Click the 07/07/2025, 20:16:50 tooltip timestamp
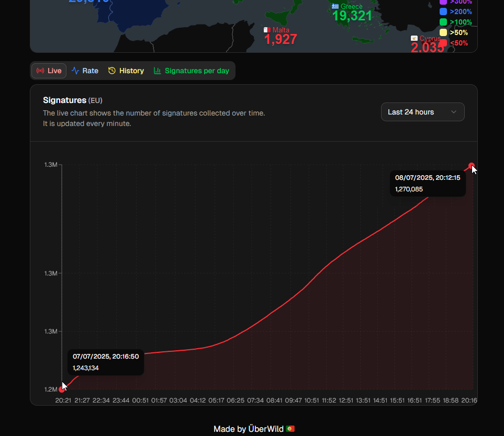Image resolution: width=504 pixels, height=436 pixels. [106, 357]
